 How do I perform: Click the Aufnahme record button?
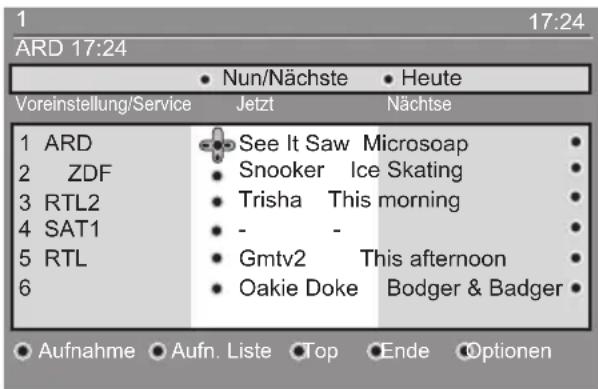pos(74,351)
